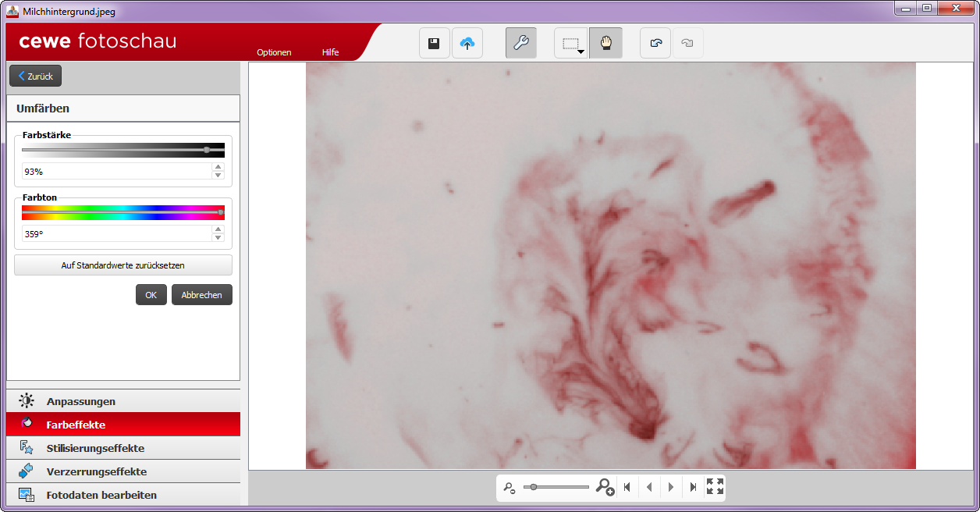Screen dimensions: 980x512
Task: Adjust the Farbstärke slider handle
Action: 207,149
